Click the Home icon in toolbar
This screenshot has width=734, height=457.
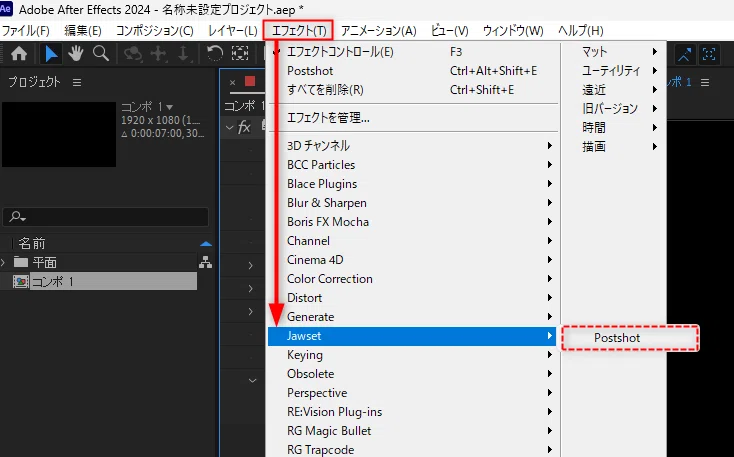19,54
